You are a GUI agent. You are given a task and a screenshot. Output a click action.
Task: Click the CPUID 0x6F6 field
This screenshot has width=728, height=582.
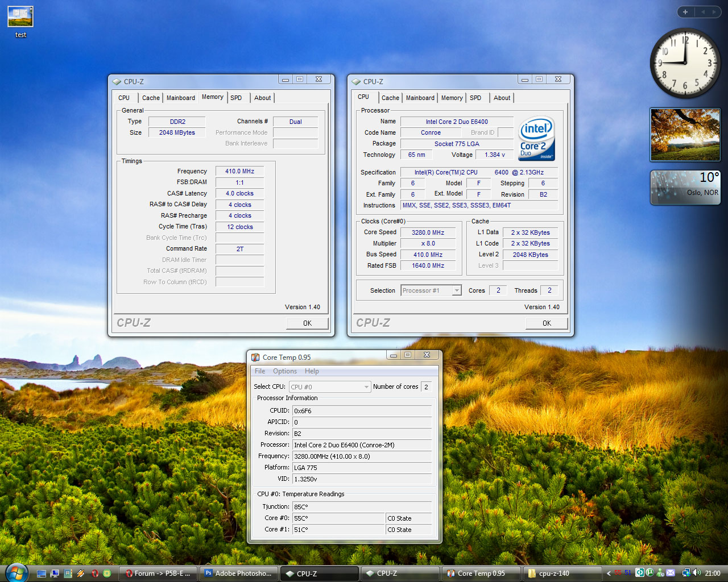(x=362, y=411)
